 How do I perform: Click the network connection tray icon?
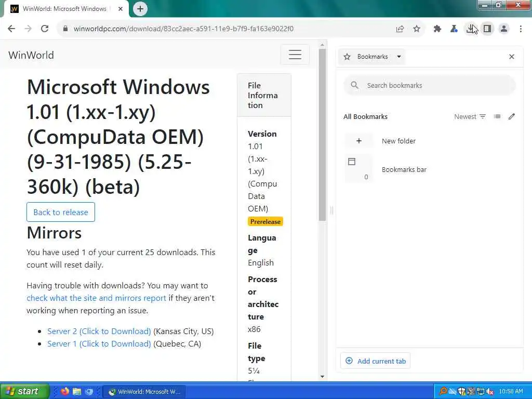(x=480, y=392)
